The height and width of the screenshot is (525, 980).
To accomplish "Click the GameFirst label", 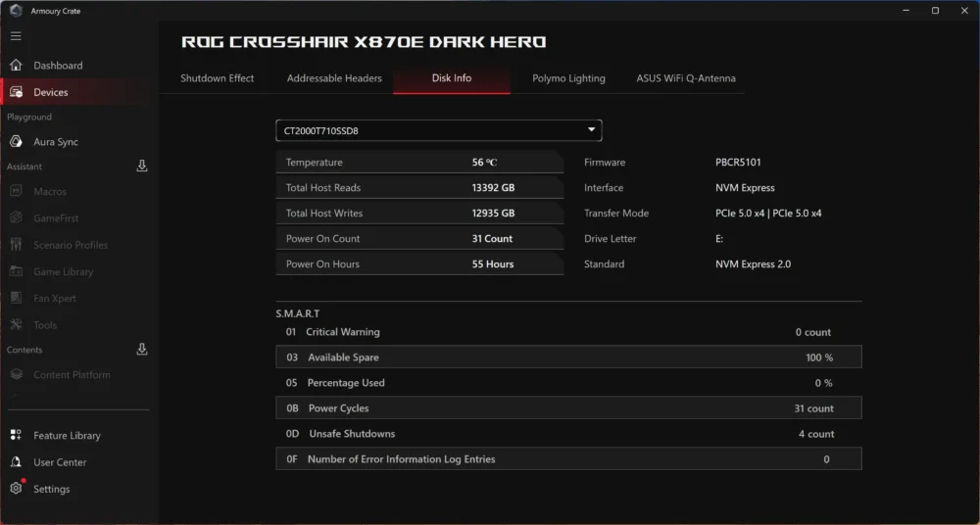I will pos(56,218).
